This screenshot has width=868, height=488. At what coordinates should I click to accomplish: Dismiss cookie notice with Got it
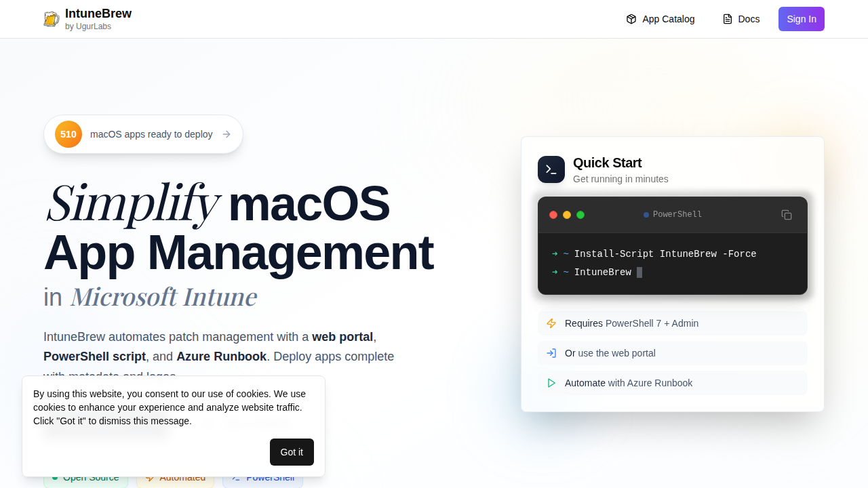[292, 452]
